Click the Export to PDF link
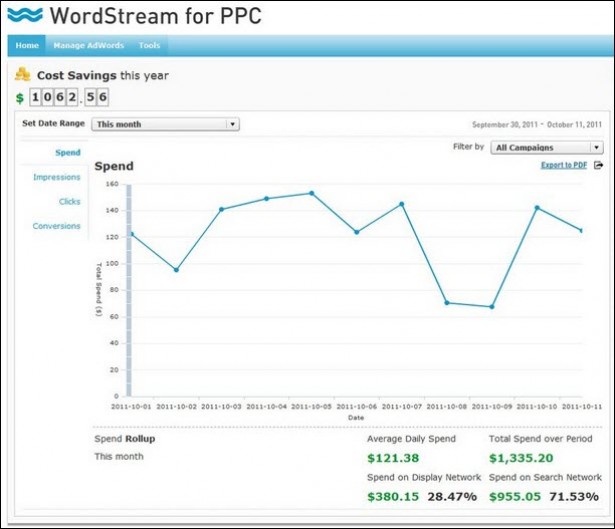 click(564, 165)
